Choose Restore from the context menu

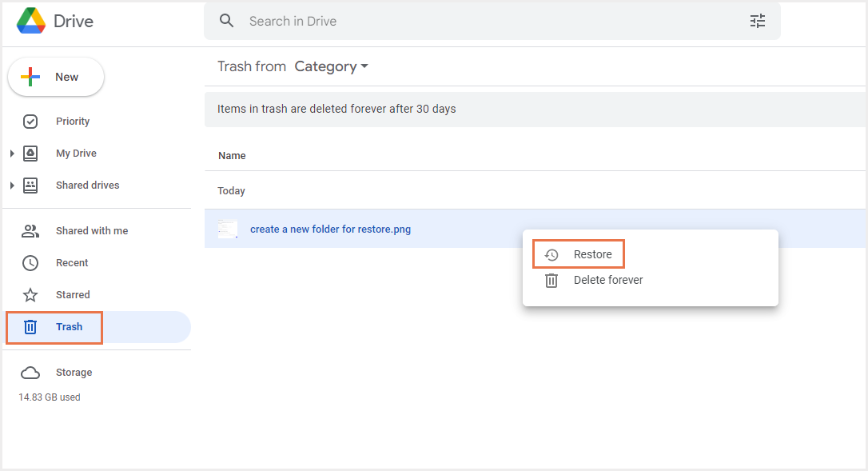click(592, 255)
